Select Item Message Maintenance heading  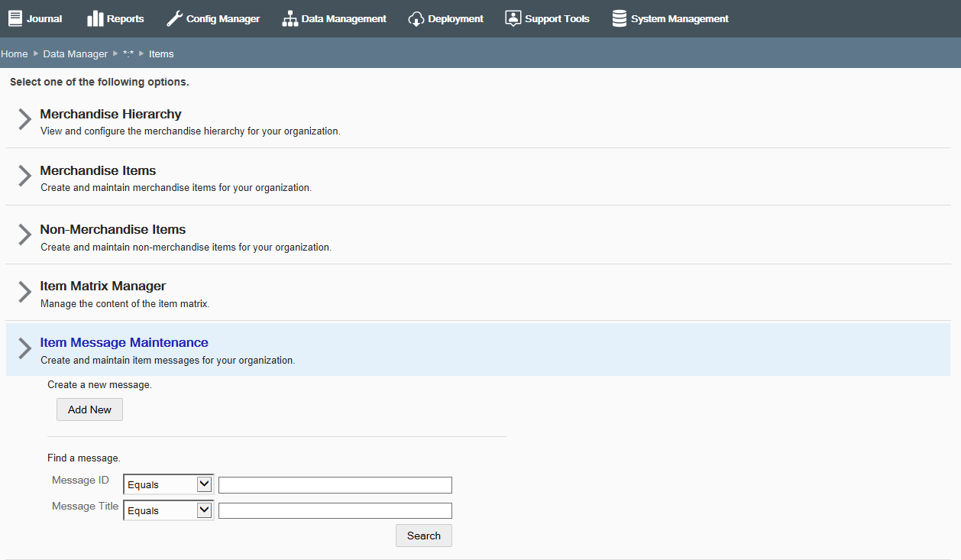click(x=124, y=342)
